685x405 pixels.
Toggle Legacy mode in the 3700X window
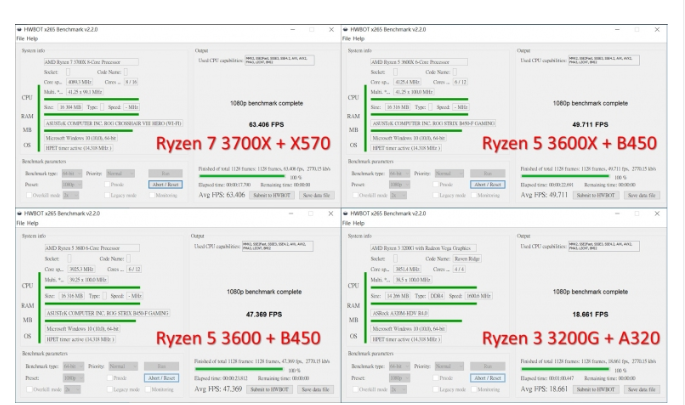tap(107, 195)
